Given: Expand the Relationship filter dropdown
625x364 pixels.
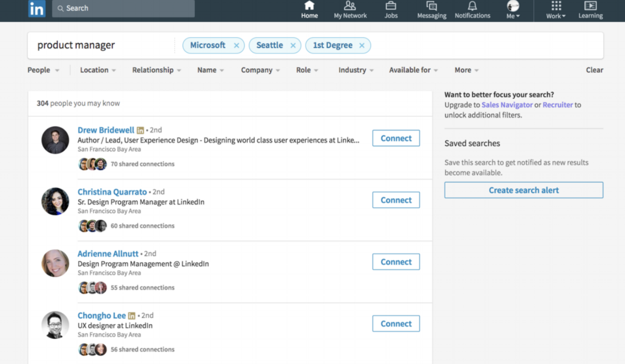Looking at the screenshot, I should [x=157, y=70].
